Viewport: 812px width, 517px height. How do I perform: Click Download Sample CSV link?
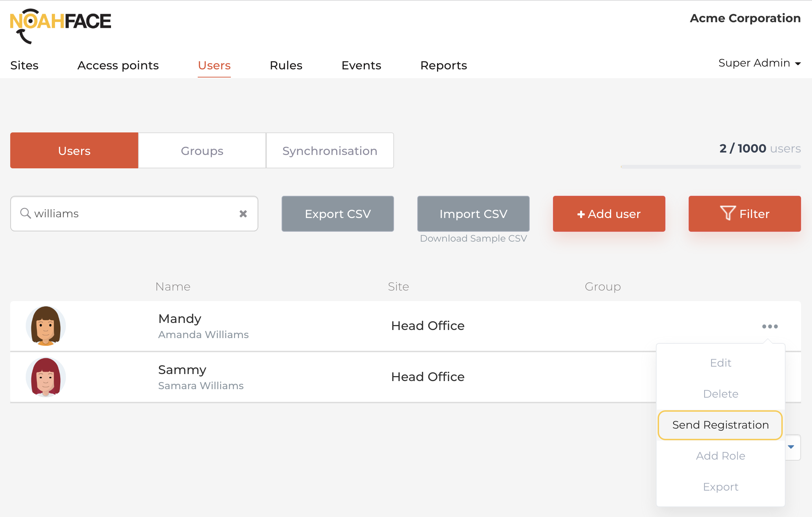click(473, 238)
